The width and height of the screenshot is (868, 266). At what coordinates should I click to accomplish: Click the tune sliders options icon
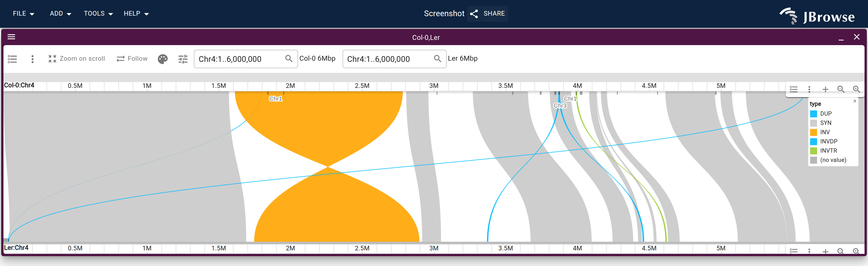click(183, 59)
